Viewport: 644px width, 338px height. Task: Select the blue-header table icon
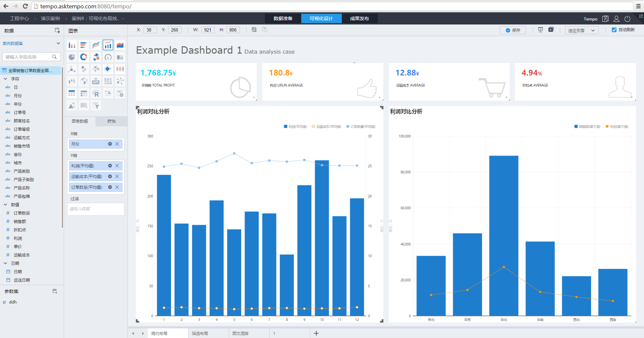click(x=72, y=93)
